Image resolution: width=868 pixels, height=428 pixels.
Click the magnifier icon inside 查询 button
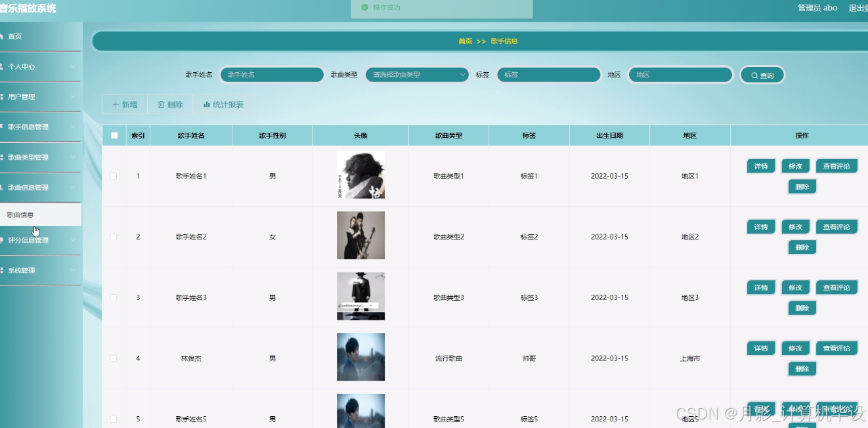pos(753,74)
